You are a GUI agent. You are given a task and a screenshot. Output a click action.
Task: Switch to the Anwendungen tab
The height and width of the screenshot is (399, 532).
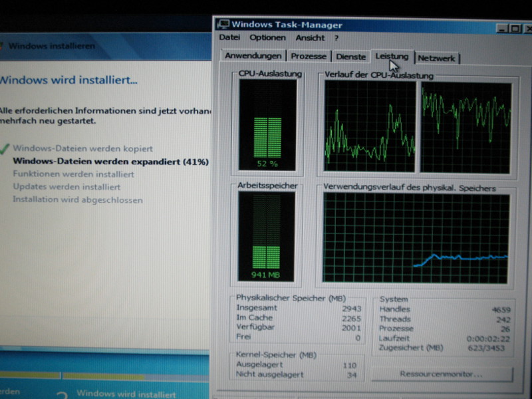[253, 56]
